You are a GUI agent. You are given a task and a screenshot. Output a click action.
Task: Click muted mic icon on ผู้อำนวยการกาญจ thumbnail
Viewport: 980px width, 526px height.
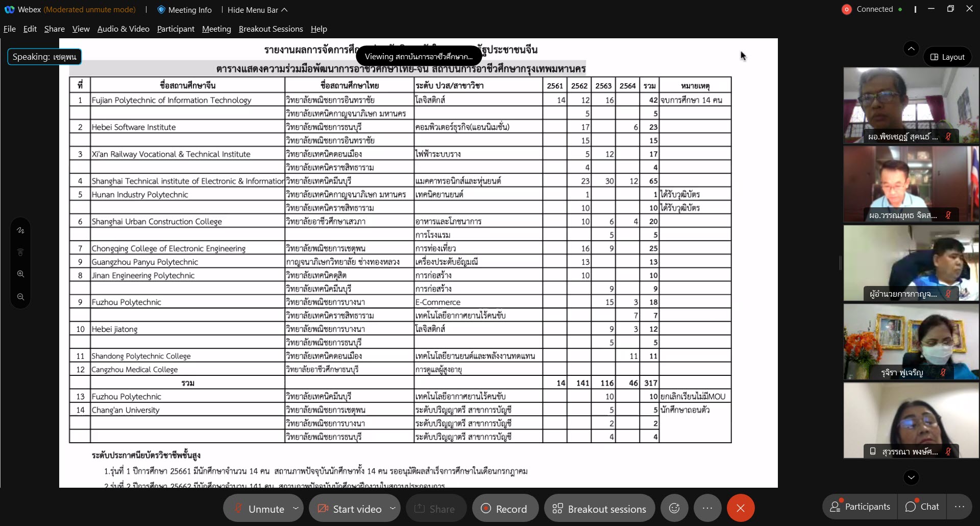click(x=948, y=294)
